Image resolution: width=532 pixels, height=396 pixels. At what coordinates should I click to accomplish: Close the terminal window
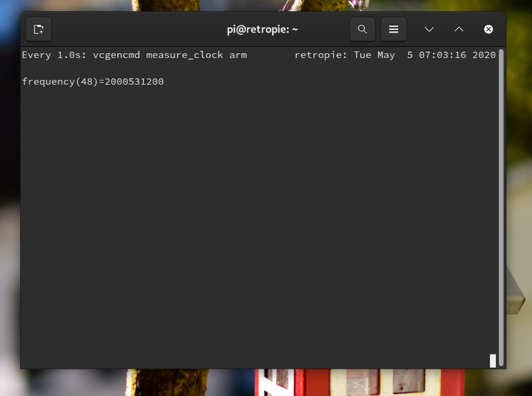[488, 29]
